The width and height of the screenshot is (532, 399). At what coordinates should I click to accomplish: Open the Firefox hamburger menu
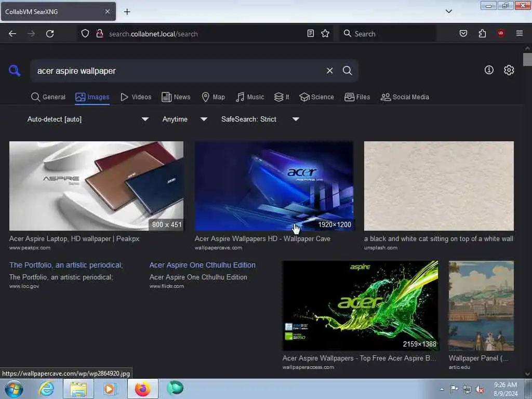click(x=520, y=33)
